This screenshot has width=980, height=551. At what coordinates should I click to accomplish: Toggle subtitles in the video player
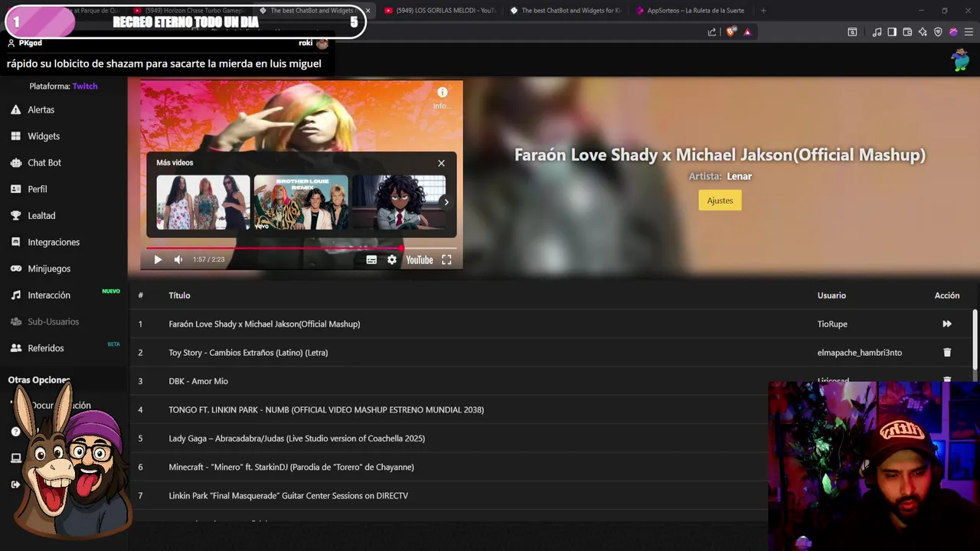[371, 259]
